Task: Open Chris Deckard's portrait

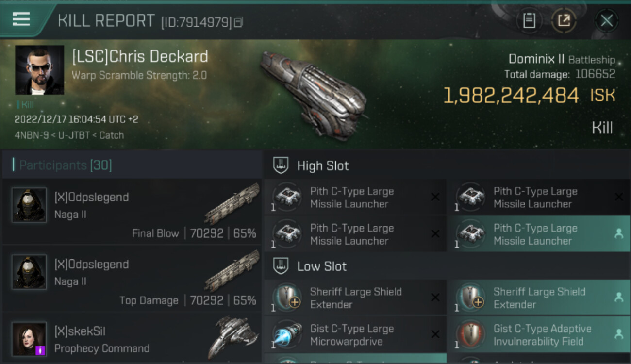Action: click(x=39, y=70)
